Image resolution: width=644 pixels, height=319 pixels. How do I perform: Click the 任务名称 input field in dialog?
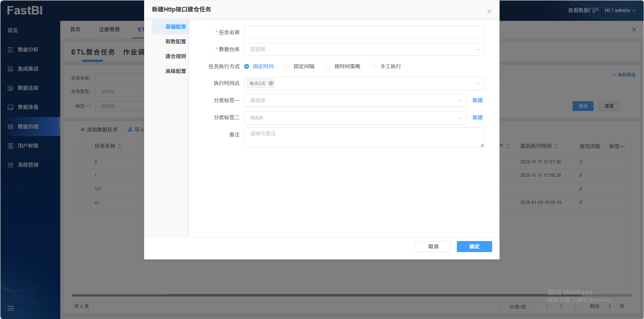coord(364,33)
